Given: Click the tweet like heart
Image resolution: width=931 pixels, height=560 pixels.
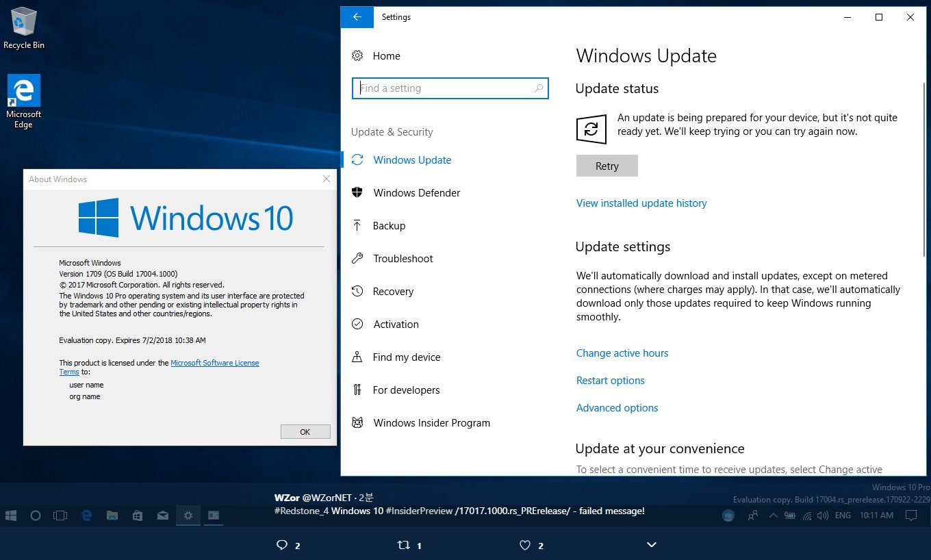Looking at the screenshot, I should 525,545.
